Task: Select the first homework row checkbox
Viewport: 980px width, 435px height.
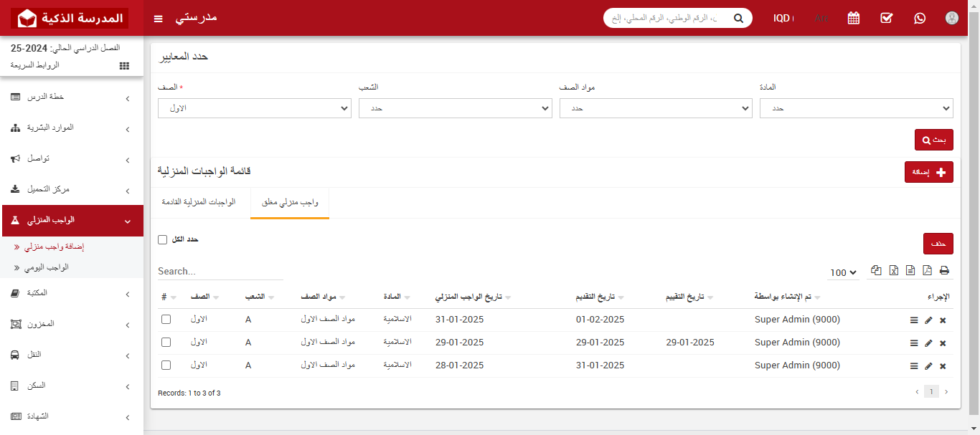Action: [x=166, y=320]
